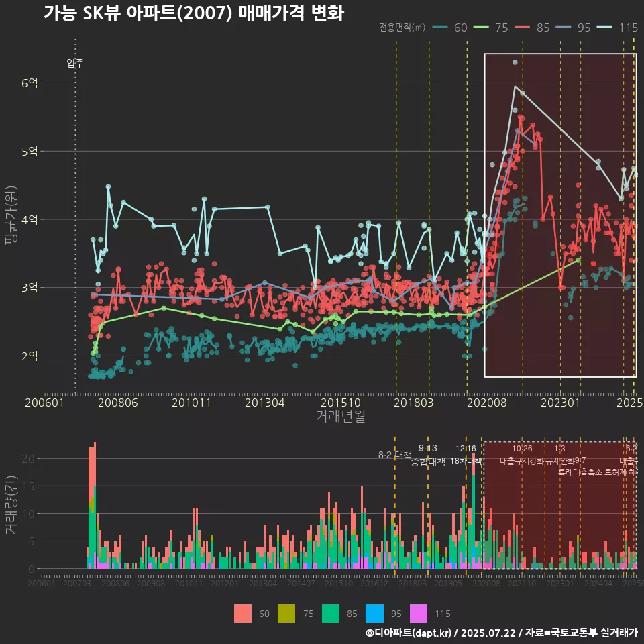Select the 85 line entry in top legend
The width and height of the screenshot is (644, 644).
(x=532, y=28)
